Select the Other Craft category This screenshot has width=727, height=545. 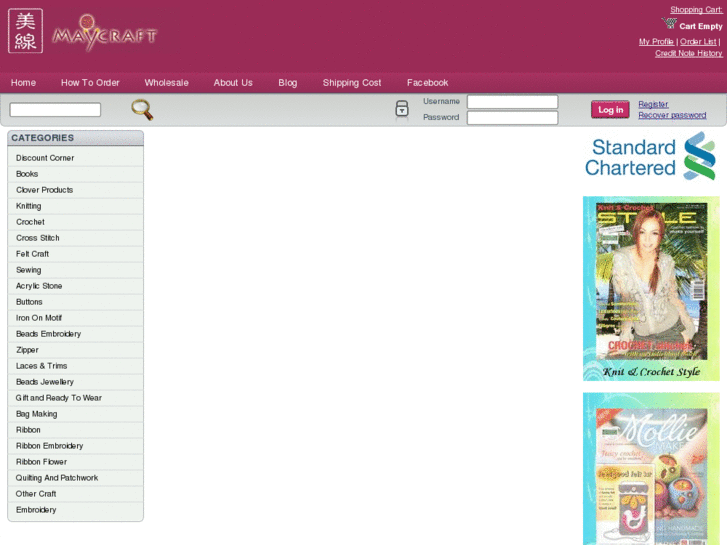(76, 494)
